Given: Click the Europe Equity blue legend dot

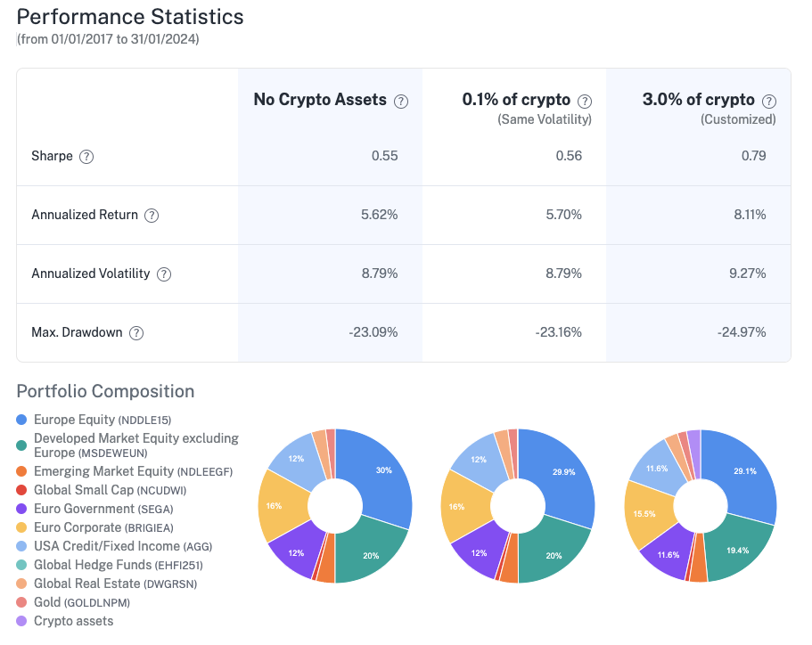Looking at the screenshot, I should click(22, 420).
